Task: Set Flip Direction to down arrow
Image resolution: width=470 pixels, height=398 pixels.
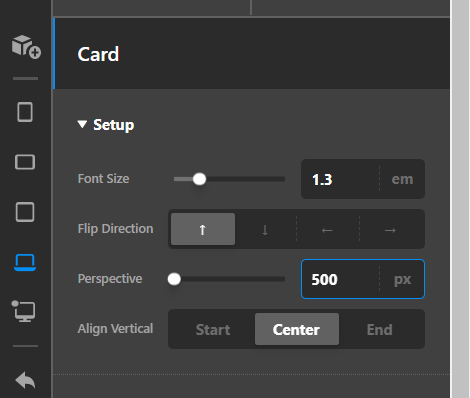Action: coord(265,229)
